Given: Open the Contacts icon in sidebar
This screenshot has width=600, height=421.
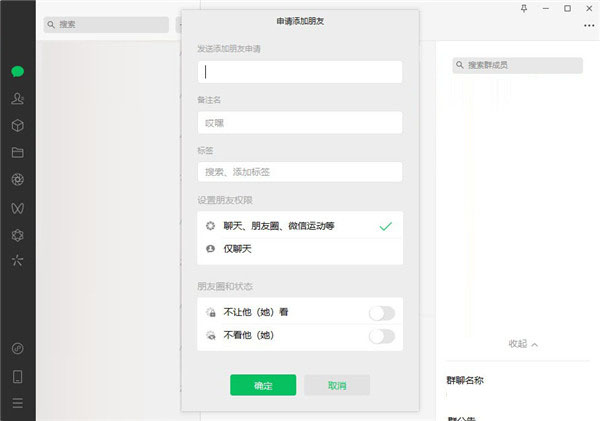Looking at the screenshot, I should (17, 99).
